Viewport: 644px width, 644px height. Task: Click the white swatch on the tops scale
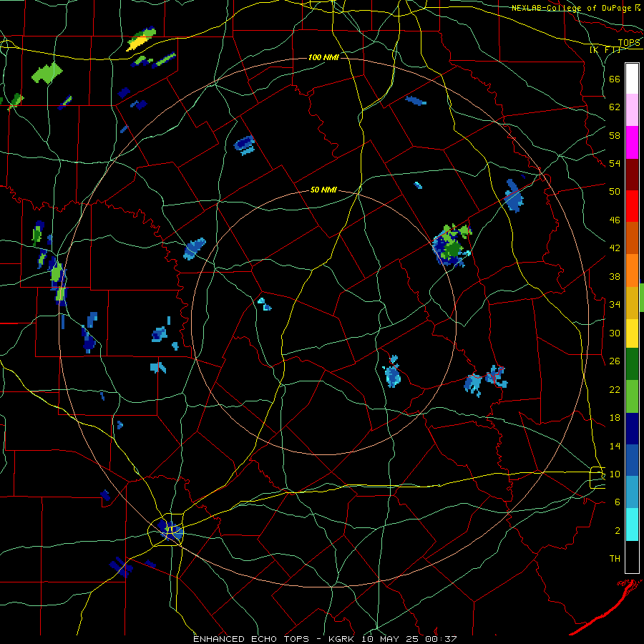(x=632, y=79)
